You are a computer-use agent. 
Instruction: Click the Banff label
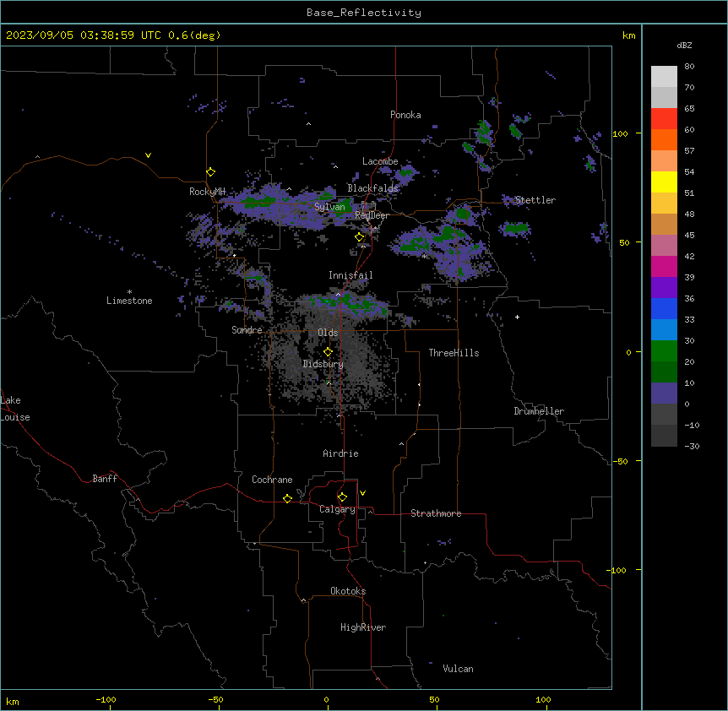(x=105, y=479)
